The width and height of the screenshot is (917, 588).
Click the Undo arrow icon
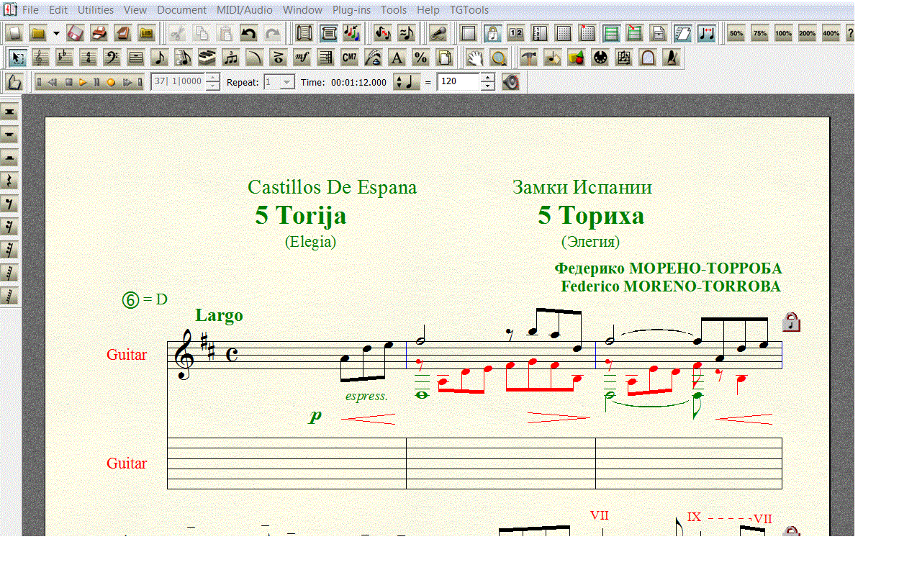pyautogui.click(x=248, y=33)
